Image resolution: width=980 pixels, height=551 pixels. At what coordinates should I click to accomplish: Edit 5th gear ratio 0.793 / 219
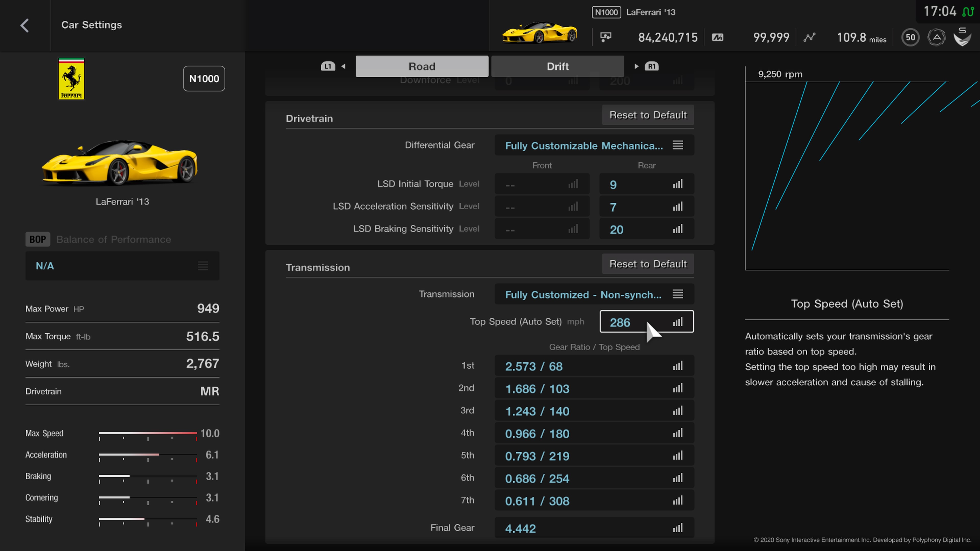tap(594, 456)
